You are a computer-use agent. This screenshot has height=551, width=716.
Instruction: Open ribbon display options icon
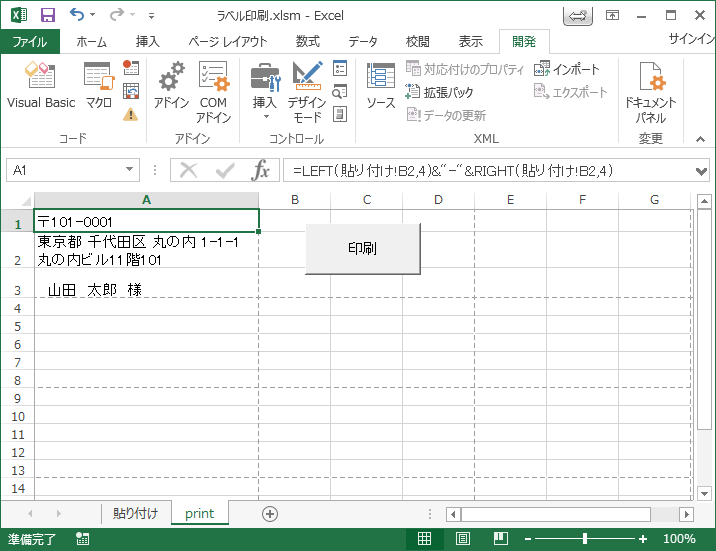point(612,15)
